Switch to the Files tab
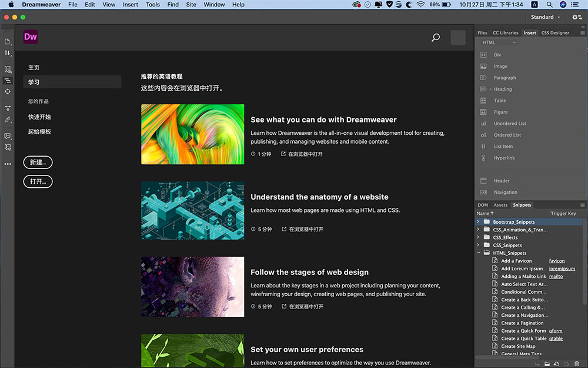Screen dimensions: 588x368 pos(482,33)
